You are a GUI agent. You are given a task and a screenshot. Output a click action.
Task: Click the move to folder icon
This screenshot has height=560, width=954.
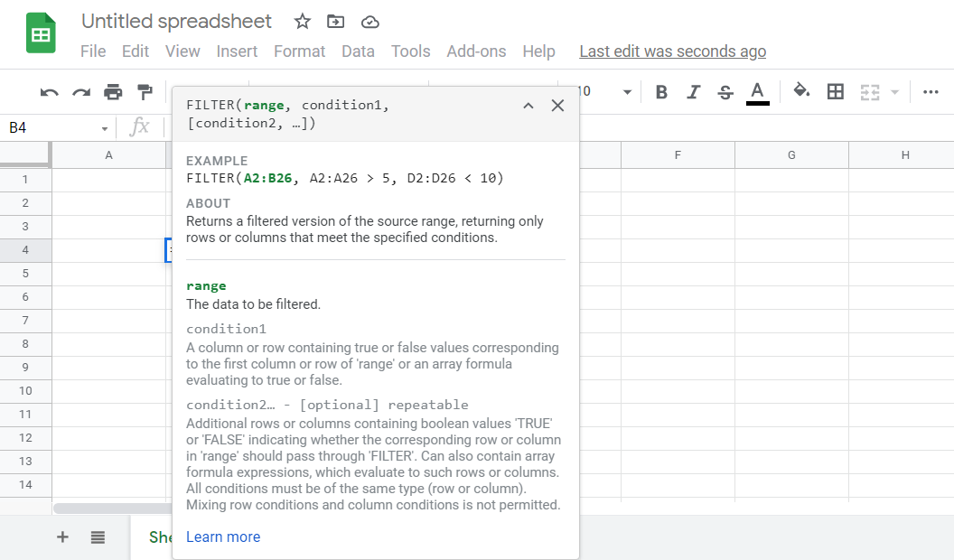point(336,22)
